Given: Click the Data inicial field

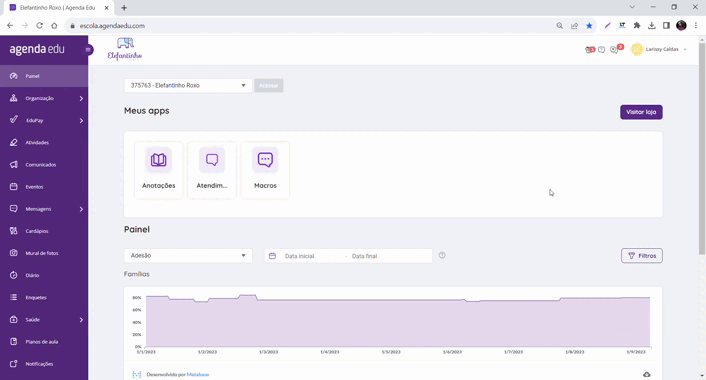Looking at the screenshot, I should [x=299, y=256].
